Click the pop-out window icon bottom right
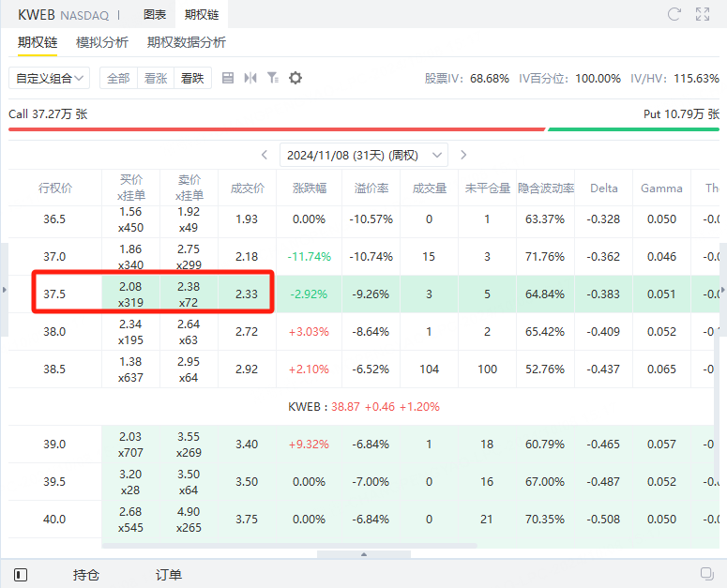The height and width of the screenshot is (588, 727). (x=706, y=574)
